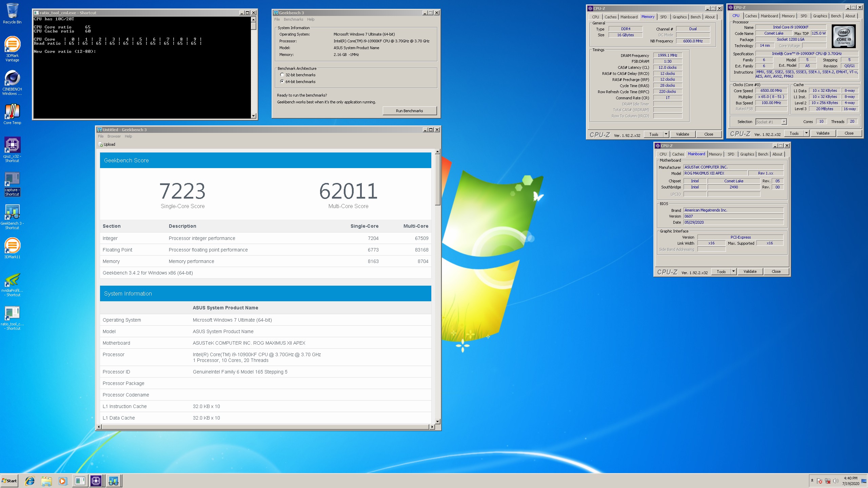Click the ratio tool window title icon
Image resolution: width=868 pixels, height=488 pixels.
coord(36,13)
